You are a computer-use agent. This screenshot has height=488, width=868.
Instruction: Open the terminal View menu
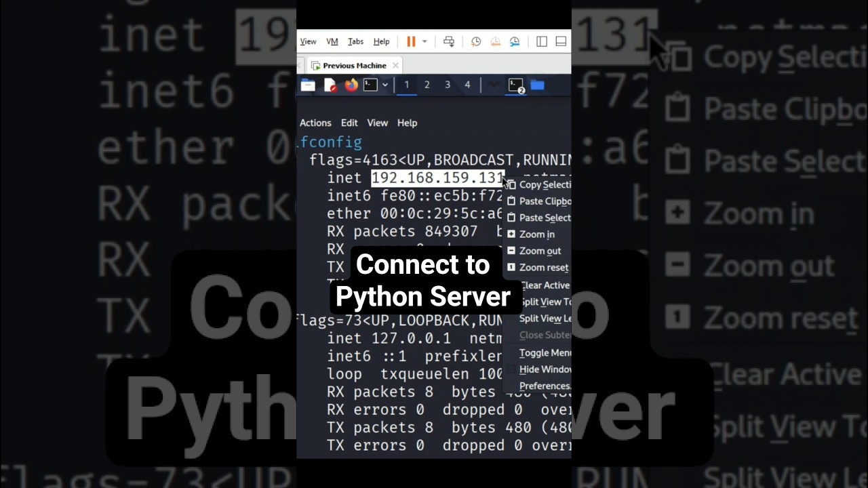[378, 123]
